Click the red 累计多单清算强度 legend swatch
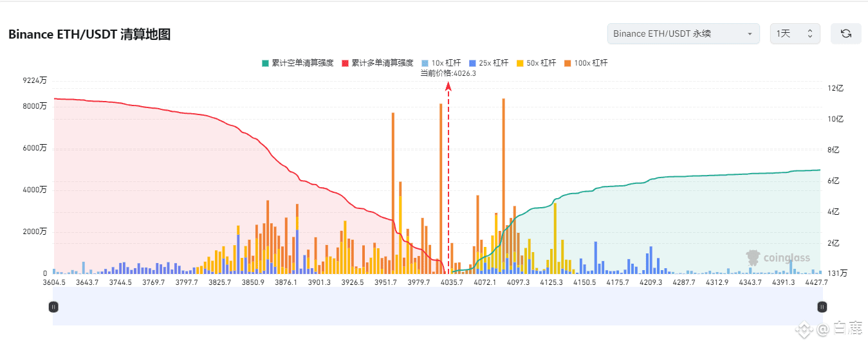Image resolution: width=868 pixels, height=346 pixels. [x=345, y=63]
